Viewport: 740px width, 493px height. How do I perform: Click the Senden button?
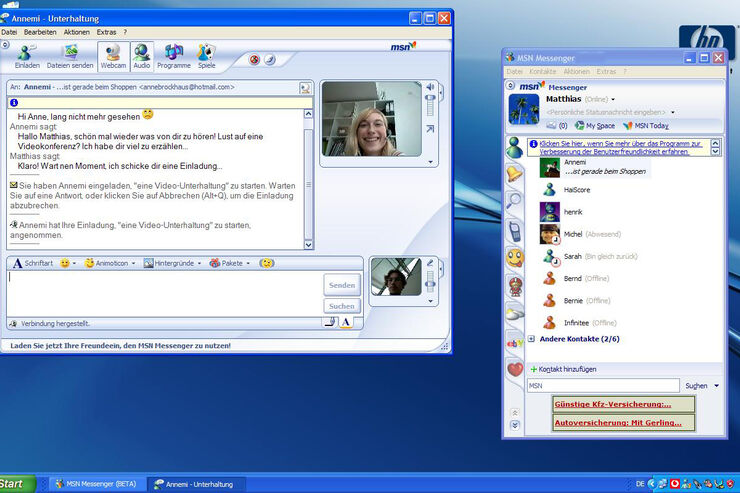pyautogui.click(x=342, y=285)
